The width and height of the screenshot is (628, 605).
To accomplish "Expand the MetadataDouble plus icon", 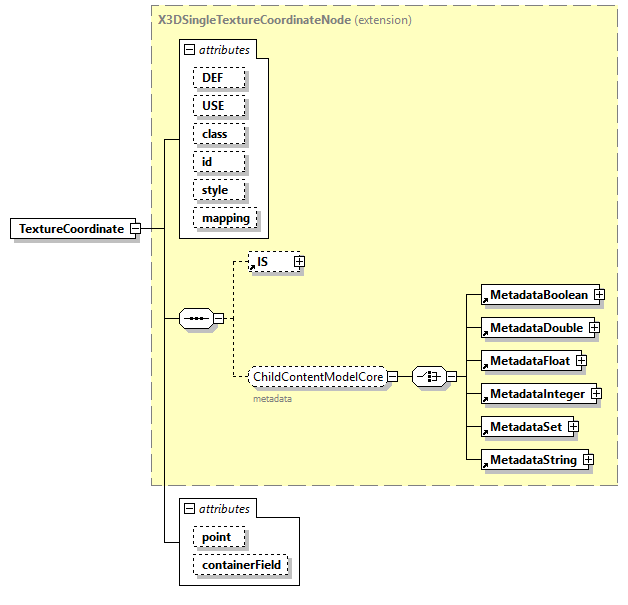I will pos(593,328).
